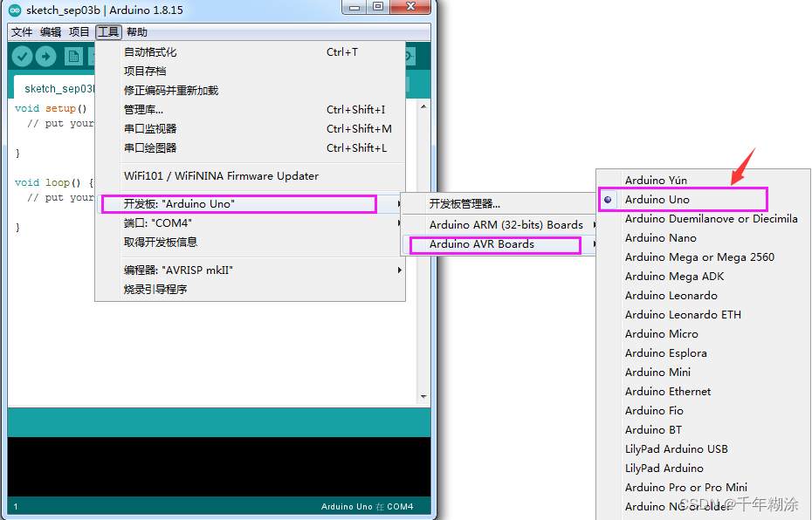Click the line number 1 in status bar
Viewport: 812px width, 520px height.
16,507
